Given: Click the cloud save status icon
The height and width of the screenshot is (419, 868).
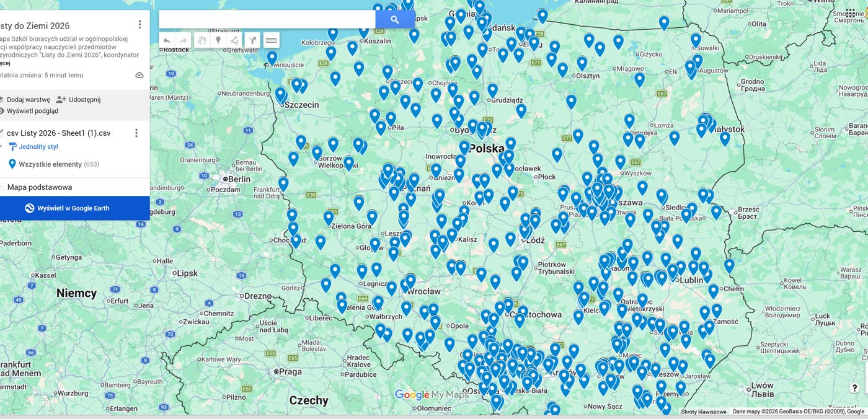Looking at the screenshot, I should click(x=139, y=75).
